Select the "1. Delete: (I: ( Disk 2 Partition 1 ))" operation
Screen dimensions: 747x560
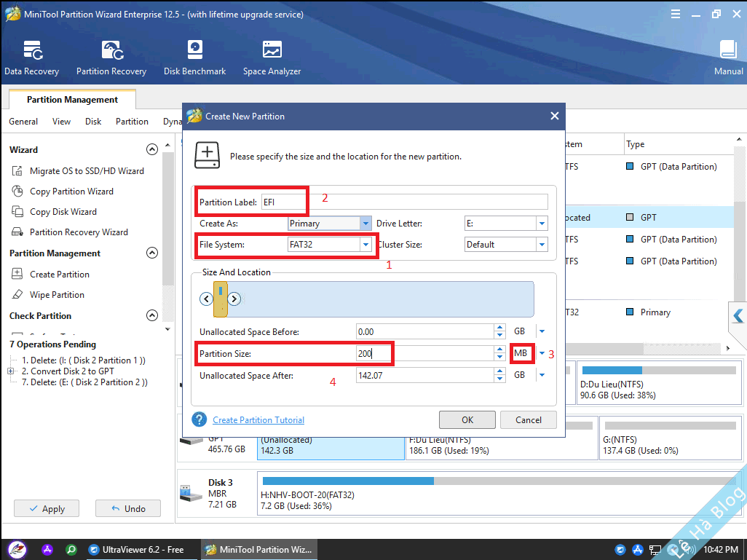pos(84,360)
